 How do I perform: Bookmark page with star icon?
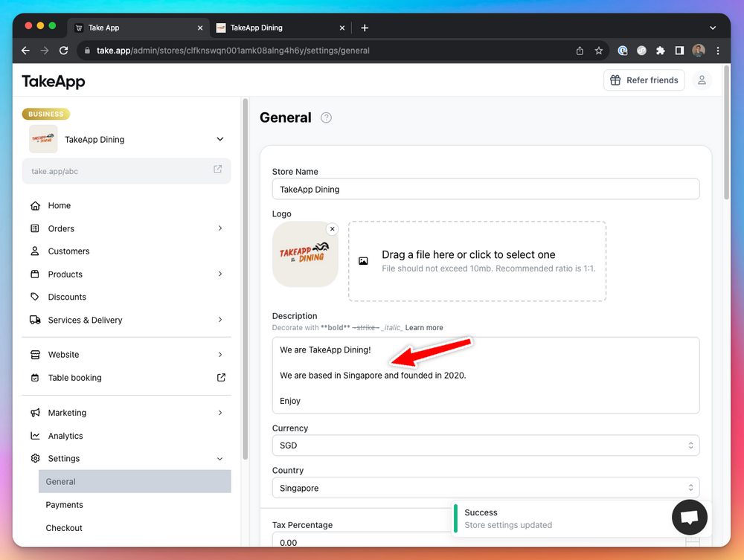pos(599,51)
